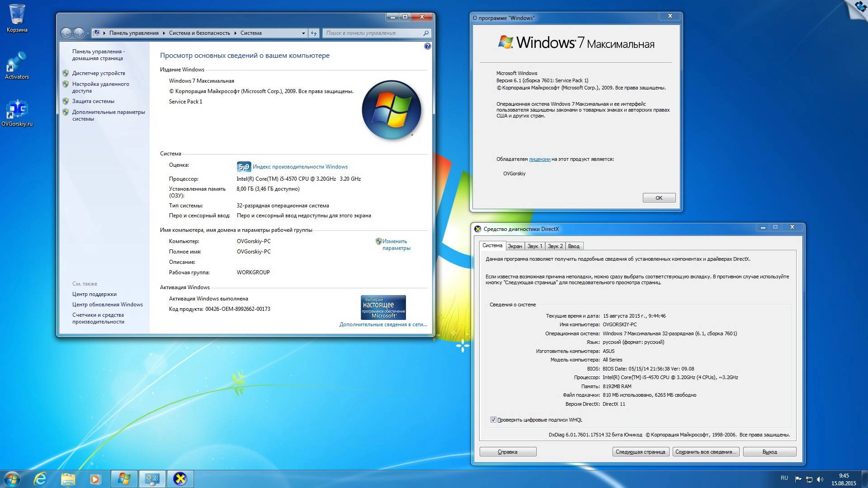This screenshot has width=868, height=488.
Task: Expand the Система и безопасность breadcrumb chevron
Action: click(236, 33)
